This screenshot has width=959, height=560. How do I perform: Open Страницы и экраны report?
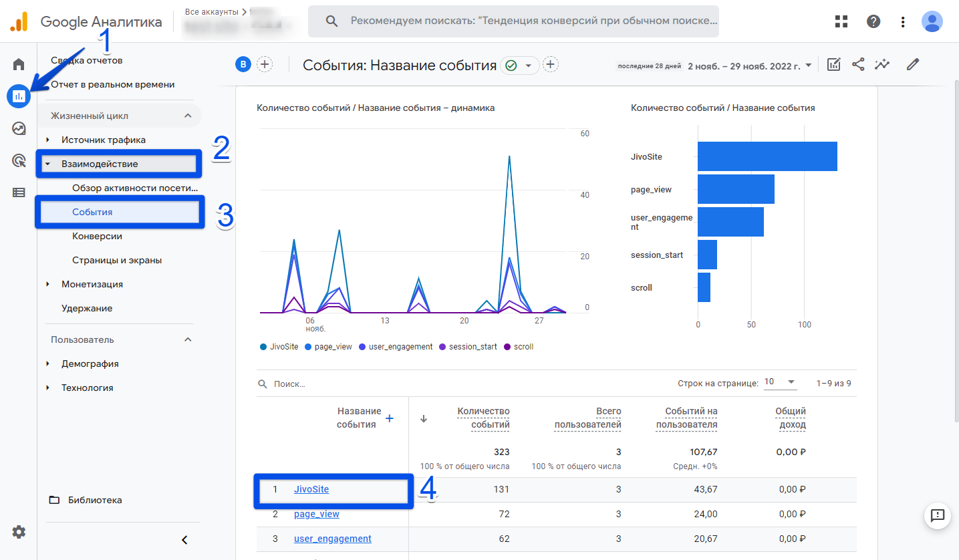[x=117, y=260]
